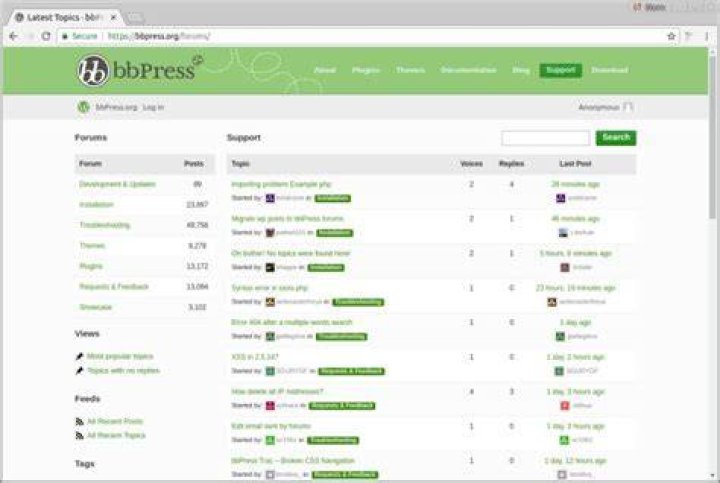Click the WordPress icon beside bbPress.org
Image resolution: width=720 pixels, height=483 pixels.
pos(83,107)
